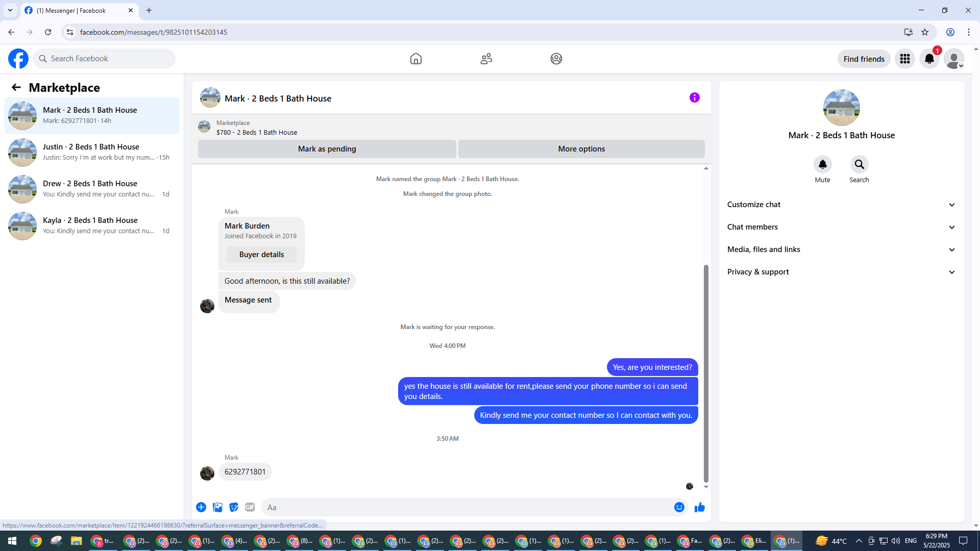980x551 pixels.
Task: Install app icon in address bar
Action: pyautogui.click(x=909, y=32)
